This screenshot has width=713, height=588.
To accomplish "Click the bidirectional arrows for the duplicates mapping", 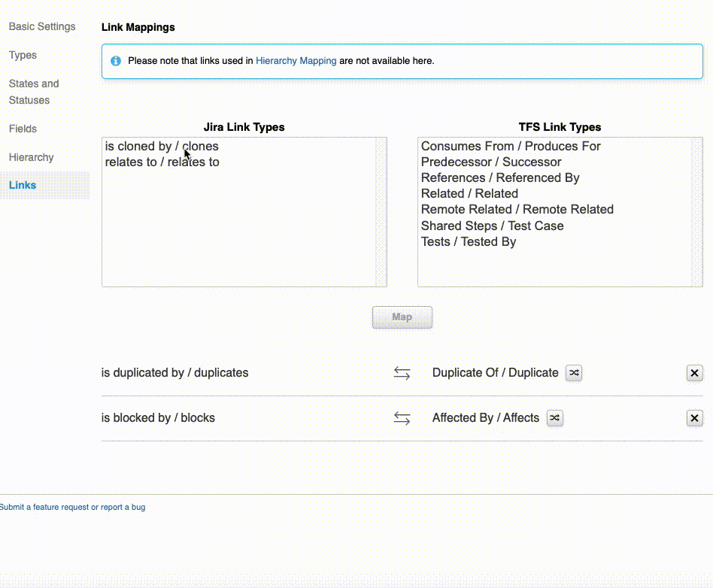I will pos(402,373).
